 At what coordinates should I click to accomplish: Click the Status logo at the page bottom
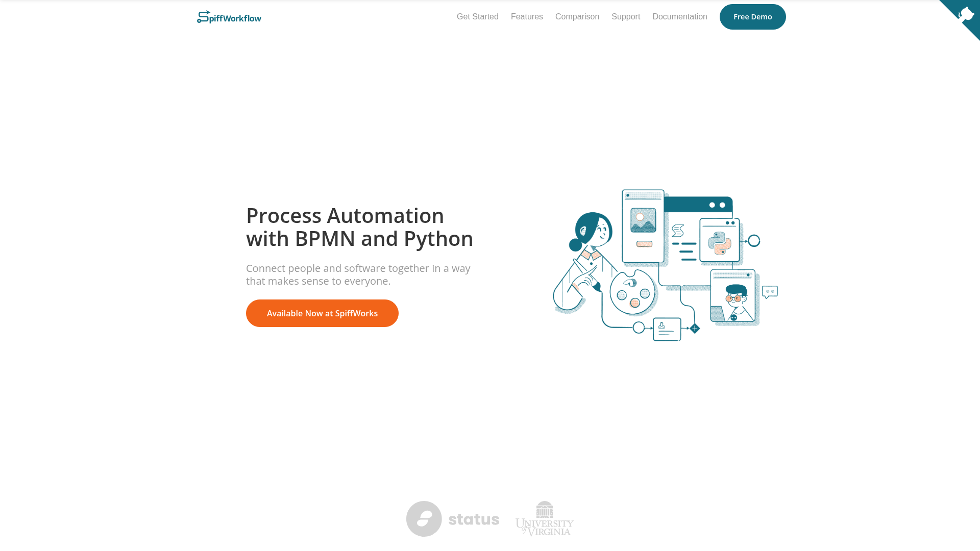coord(452,518)
